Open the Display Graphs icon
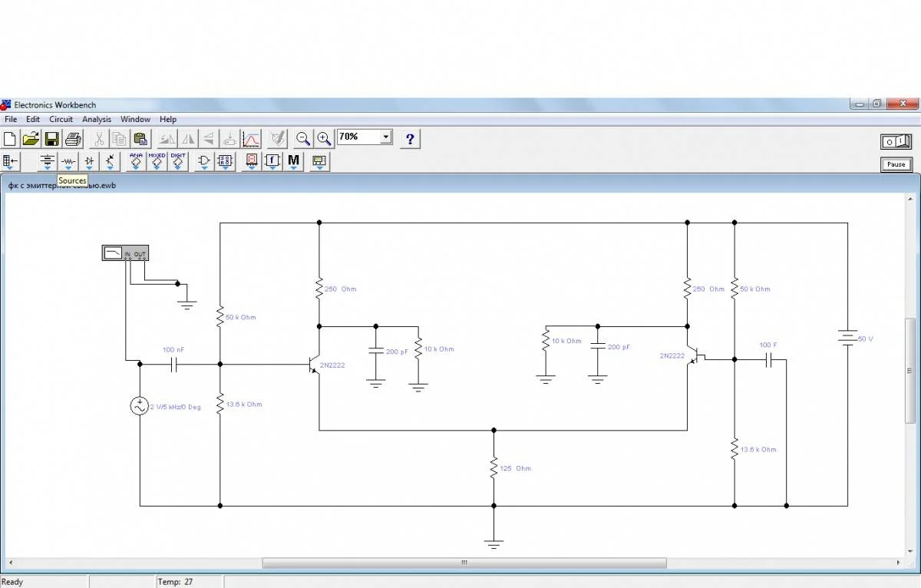The width and height of the screenshot is (921, 588). coord(251,139)
